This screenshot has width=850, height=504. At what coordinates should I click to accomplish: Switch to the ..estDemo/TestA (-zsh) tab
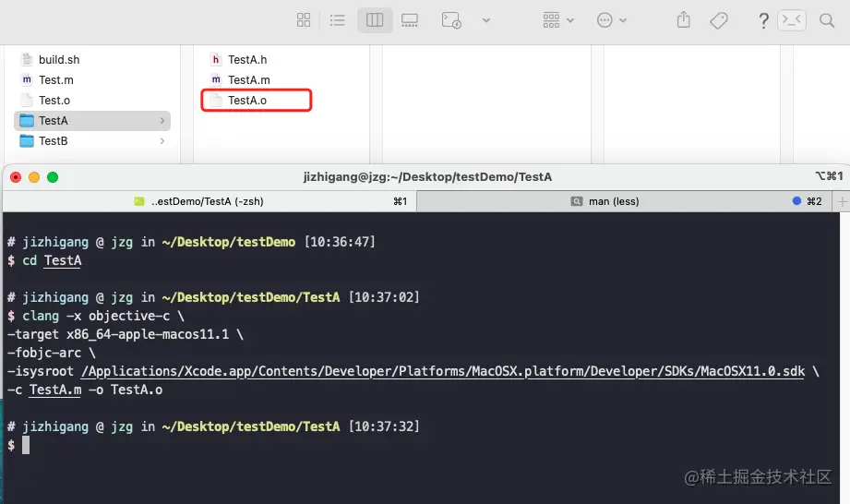(x=210, y=201)
